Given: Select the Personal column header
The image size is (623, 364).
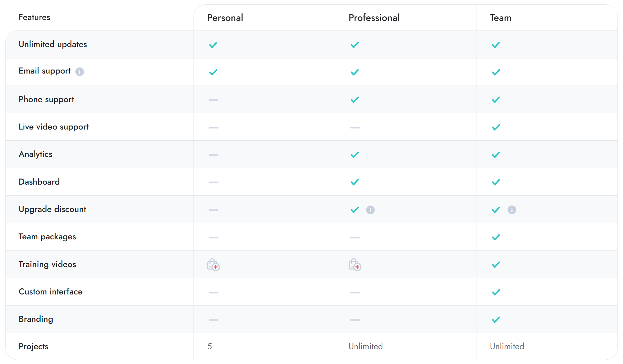Looking at the screenshot, I should [225, 18].
